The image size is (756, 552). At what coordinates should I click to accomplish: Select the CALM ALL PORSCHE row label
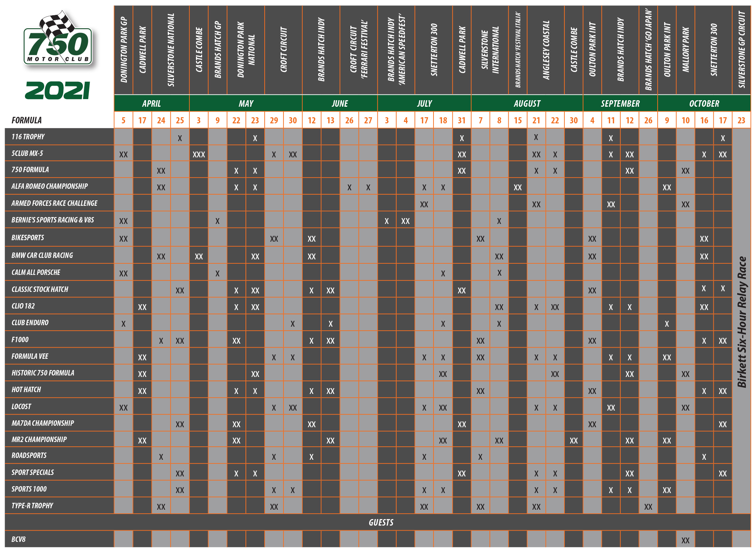[36, 272]
